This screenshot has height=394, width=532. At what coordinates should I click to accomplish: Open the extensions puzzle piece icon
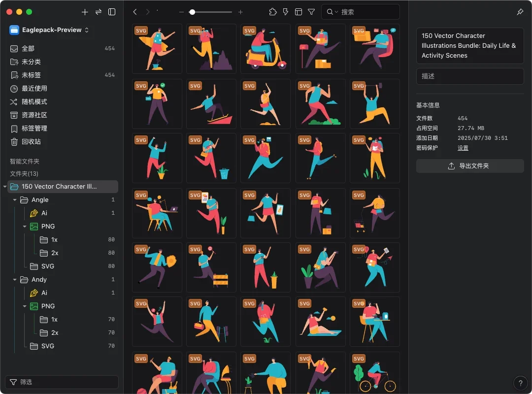[x=273, y=12]
